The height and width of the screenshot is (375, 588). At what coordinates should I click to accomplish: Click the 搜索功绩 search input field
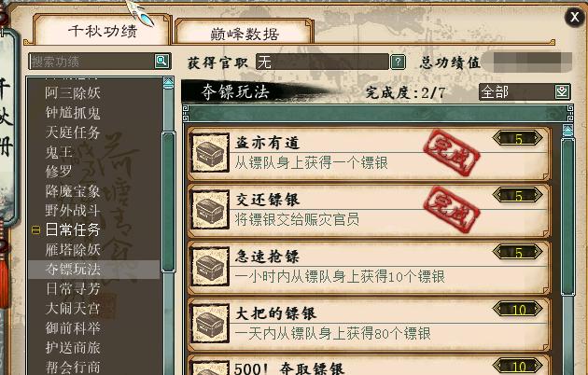91,61
